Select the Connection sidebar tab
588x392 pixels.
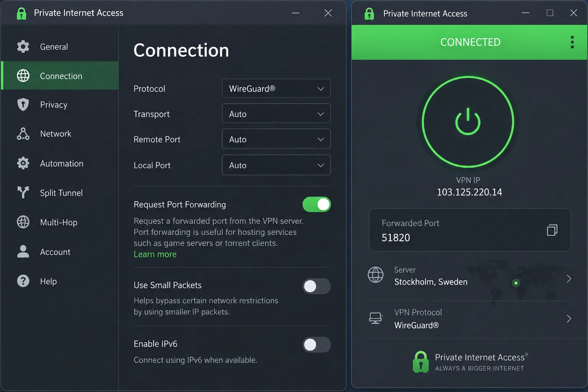60,76
